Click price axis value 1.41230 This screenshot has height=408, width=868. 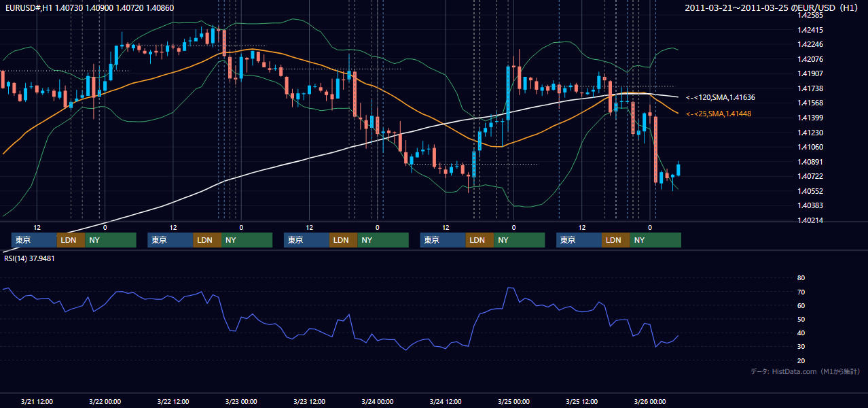pyautogui.click(x=810, y=133)
